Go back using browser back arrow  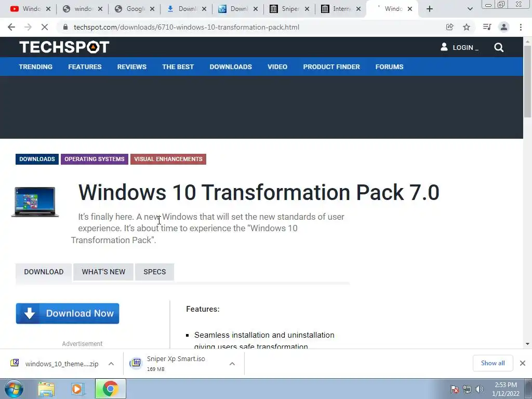point(11,27)
